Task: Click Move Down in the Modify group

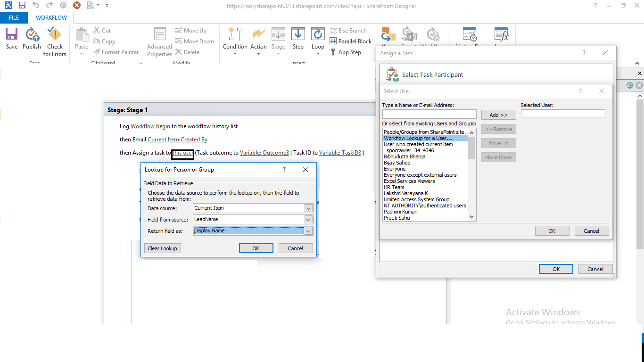Action: (195, 41)
